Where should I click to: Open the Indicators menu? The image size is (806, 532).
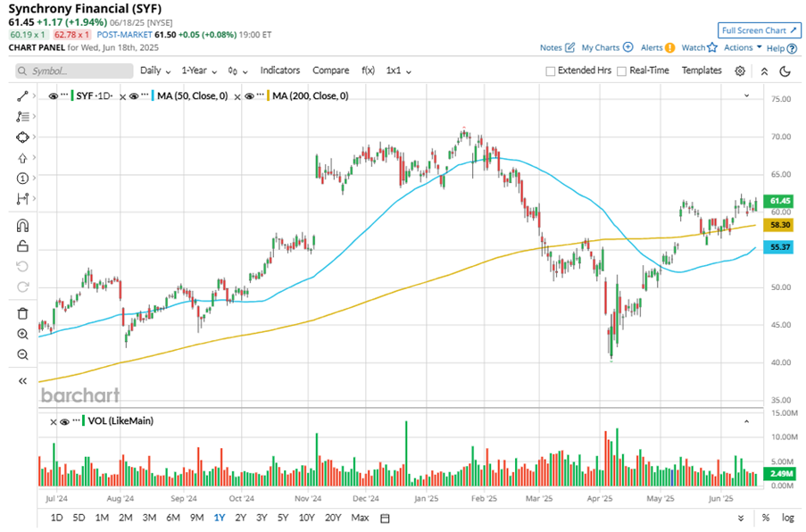point(280,71)
